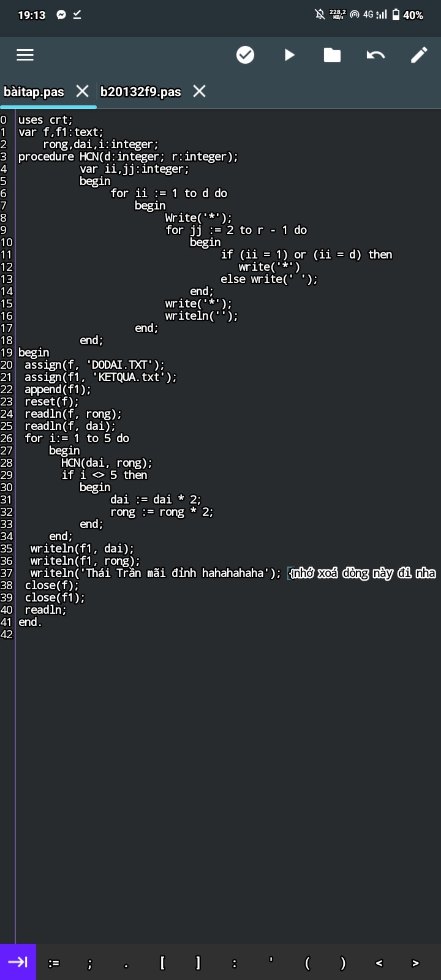The height and width of the screenshot is (980, 441).
Task: Insert an opening parenthesis
Action: pos(307,963)
